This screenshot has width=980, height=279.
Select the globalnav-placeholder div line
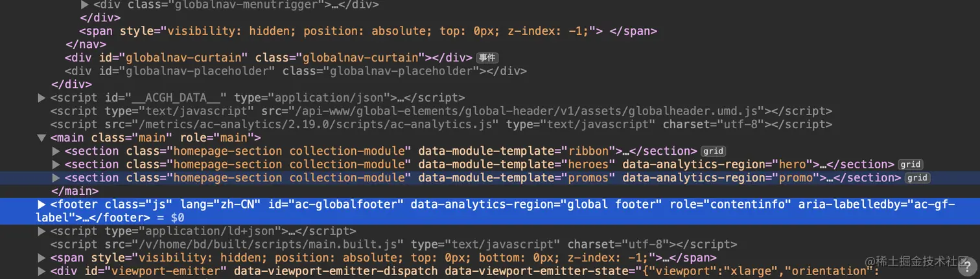click(x=295, y=71)
